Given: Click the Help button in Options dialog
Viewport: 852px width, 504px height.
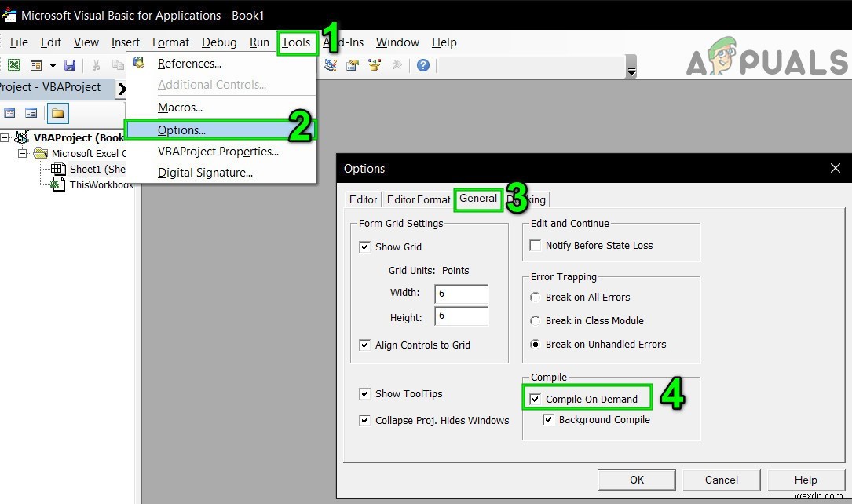Looking at the screenshot, I should coord(806,480).
